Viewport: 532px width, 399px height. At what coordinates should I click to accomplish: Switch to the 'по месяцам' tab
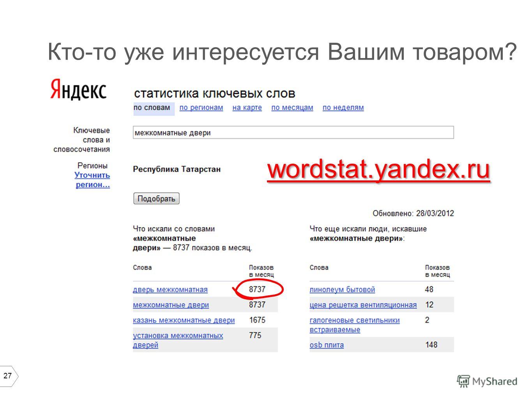point(292,108)
